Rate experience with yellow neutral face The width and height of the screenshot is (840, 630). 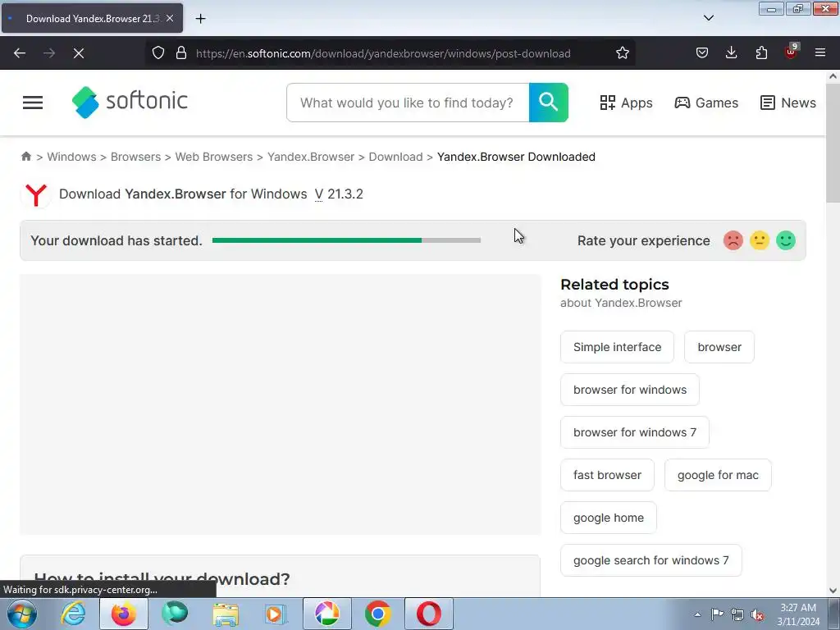pyautogui.click(x=759, y=240)
